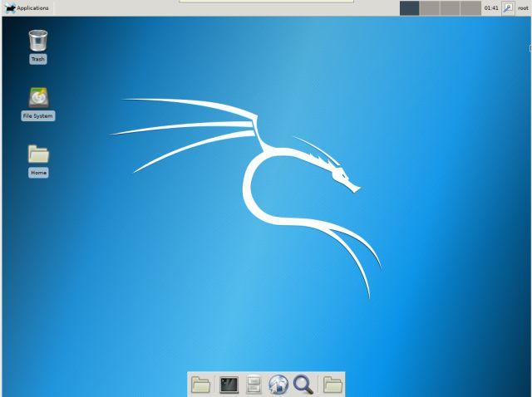Open the Applications menu
Viewport: 532px width, 397px height.
tap(27, 7)
